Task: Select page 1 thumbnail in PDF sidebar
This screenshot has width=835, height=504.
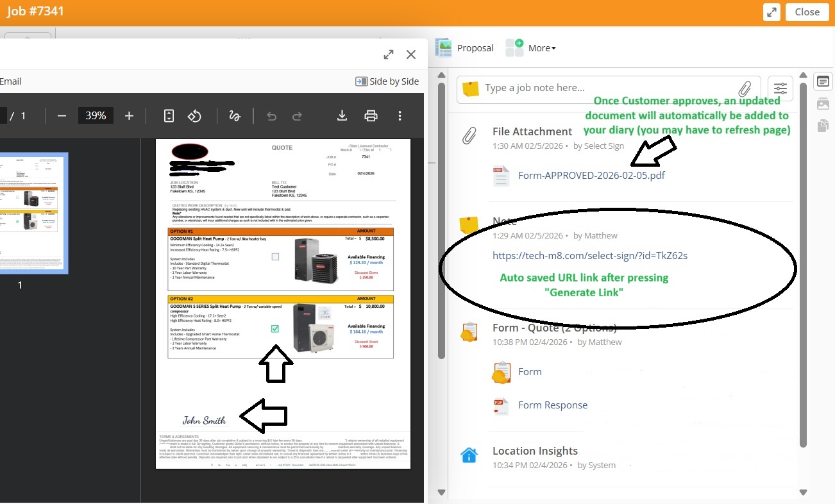Action: (33, 213)
